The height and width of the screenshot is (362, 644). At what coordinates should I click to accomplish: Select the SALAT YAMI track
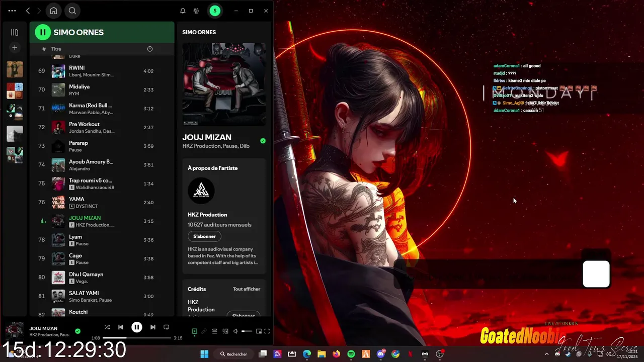102,296
